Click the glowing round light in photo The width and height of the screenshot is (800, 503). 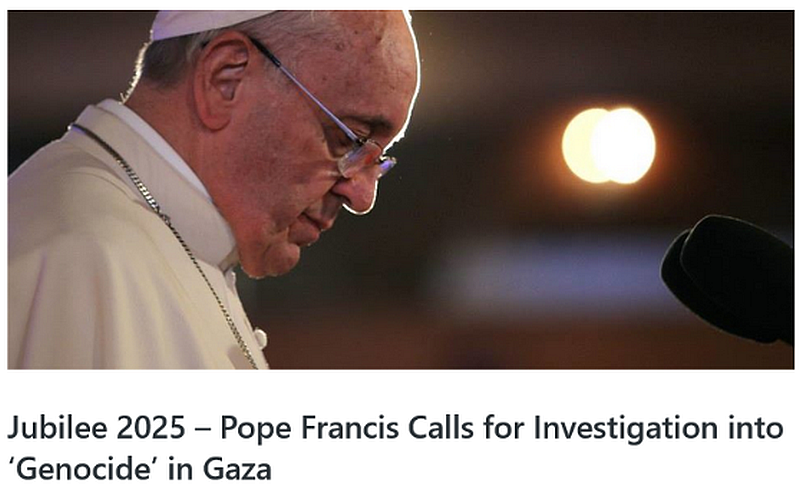[609, 145]
